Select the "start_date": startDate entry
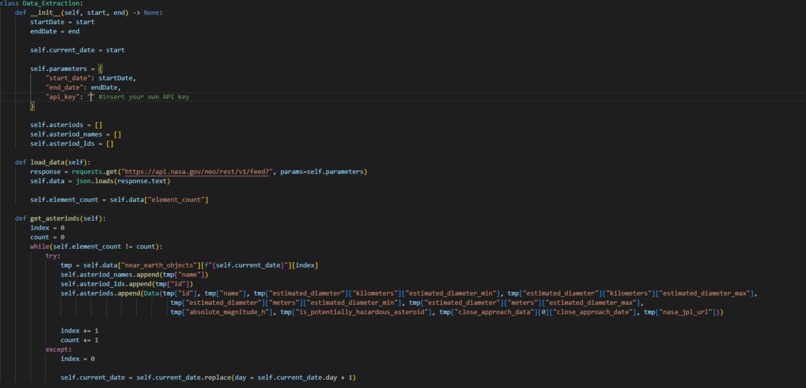 91,78
